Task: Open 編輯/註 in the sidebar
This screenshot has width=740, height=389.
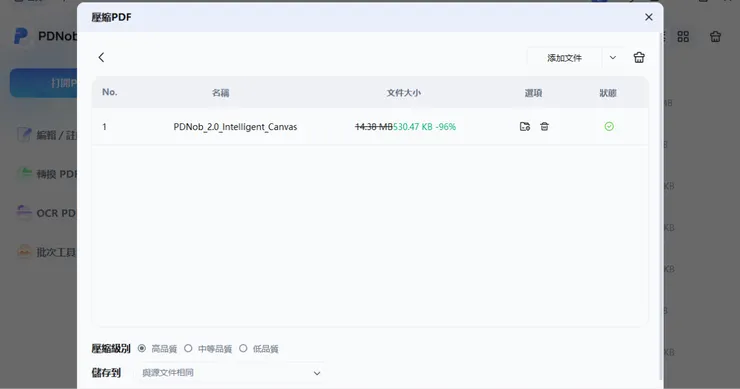Action: tap(47, 135)
